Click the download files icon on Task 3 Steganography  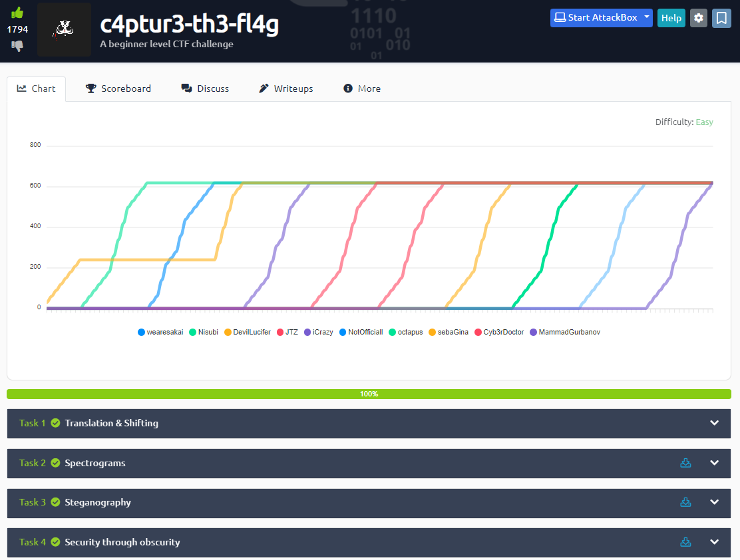click(x=686, y=502)
